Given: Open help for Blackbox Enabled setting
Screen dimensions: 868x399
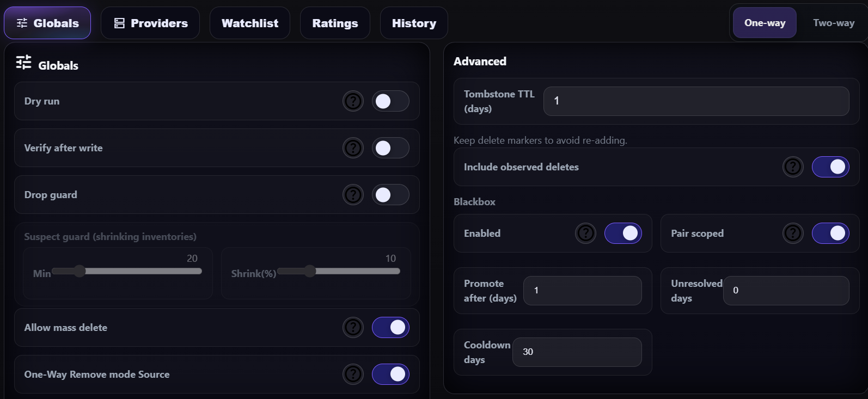Looking at the screenshot, I should (585, 234).
